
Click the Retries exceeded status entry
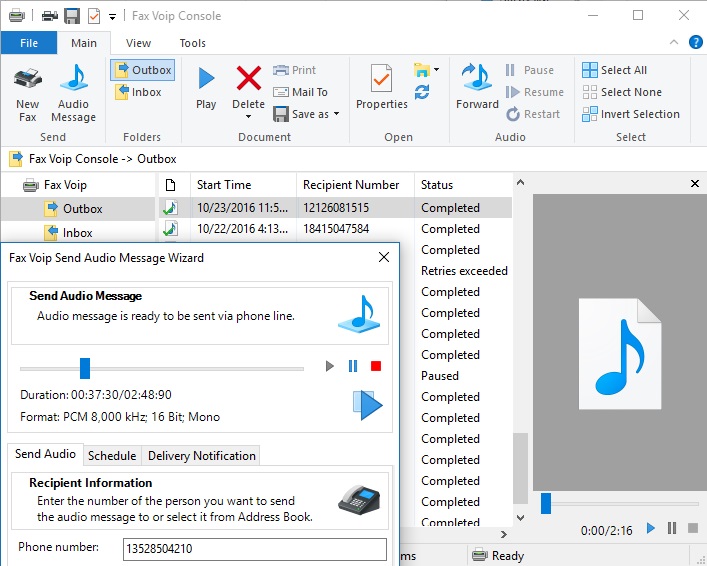click(x=464, y=271)
